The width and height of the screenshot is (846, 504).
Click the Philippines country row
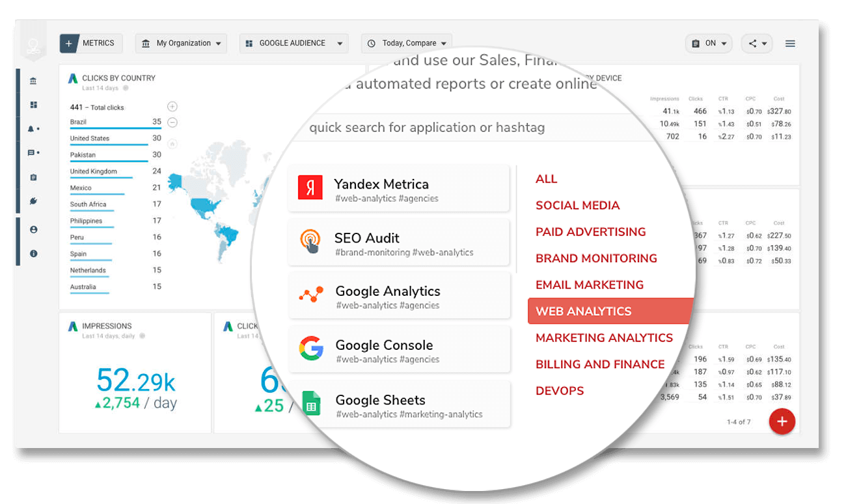click(x=116, y=222)
